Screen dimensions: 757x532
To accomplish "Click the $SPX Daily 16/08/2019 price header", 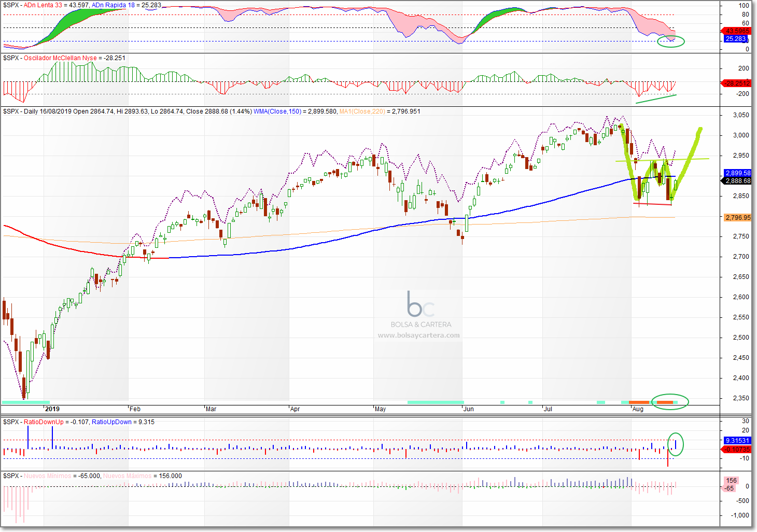I will click(x=128, y=111).
